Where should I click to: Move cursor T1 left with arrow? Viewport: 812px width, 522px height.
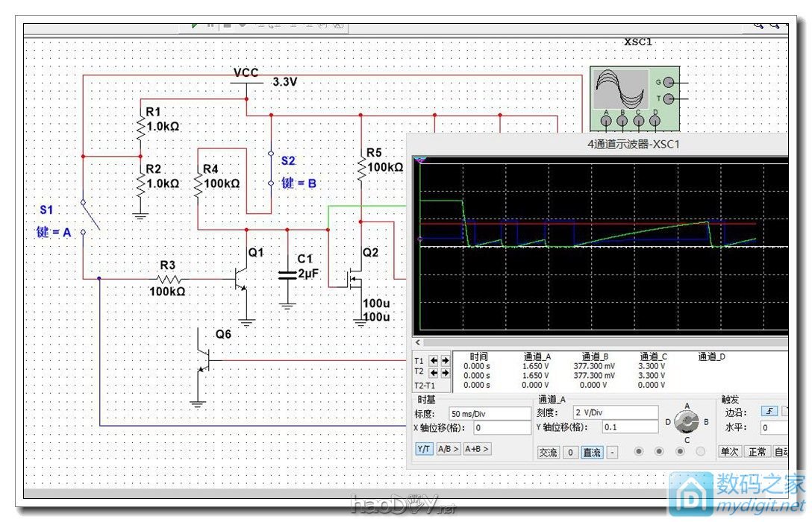[434, 360]
